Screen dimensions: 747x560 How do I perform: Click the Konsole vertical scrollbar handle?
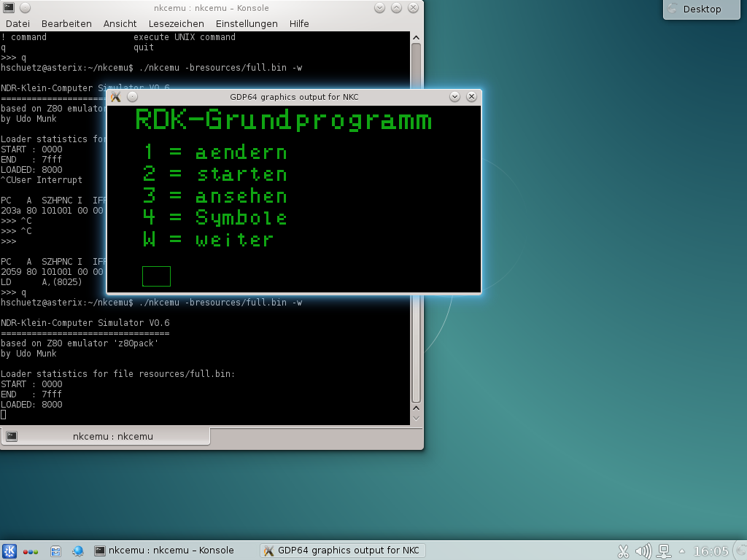(416, 222)
